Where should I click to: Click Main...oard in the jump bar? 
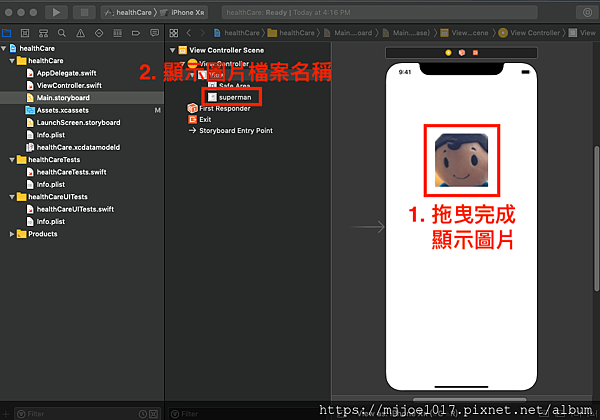tap(348, 33)
